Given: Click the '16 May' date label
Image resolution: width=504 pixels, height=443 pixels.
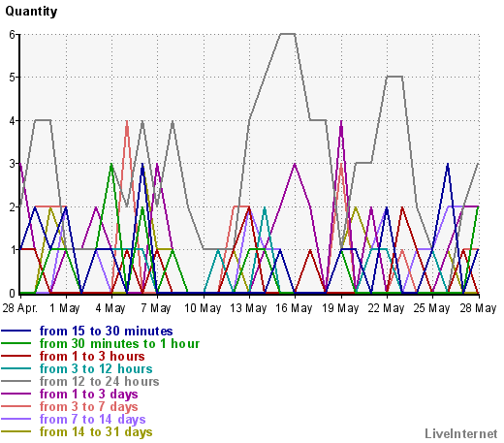Looking at the screenshot, I should pyautogui.click(x=294, y=308).
